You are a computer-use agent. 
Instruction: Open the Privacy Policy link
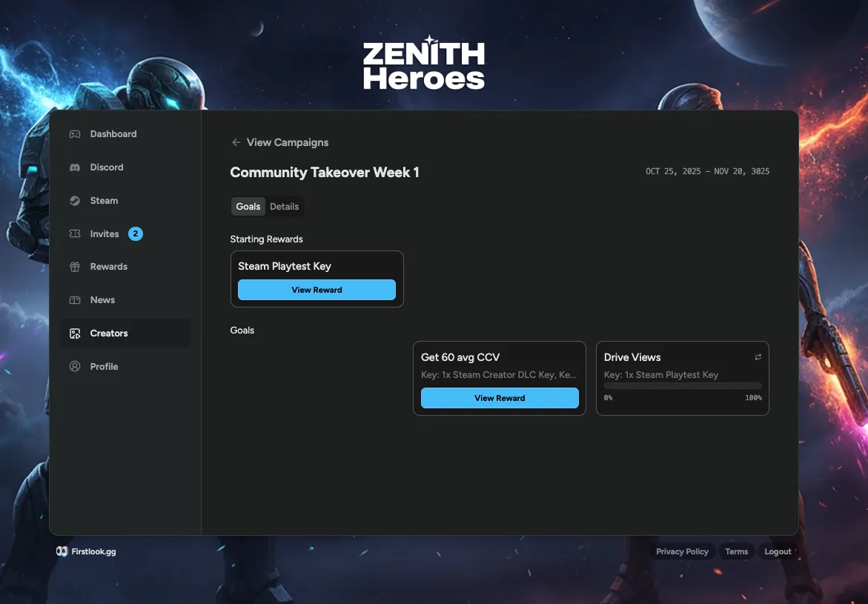pyautogui.click(x=682, y=551)
